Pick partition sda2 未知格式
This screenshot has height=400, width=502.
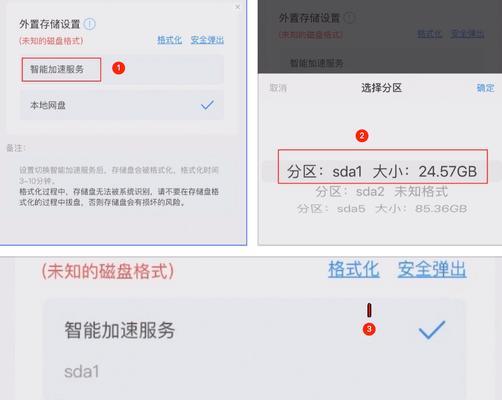382,192
